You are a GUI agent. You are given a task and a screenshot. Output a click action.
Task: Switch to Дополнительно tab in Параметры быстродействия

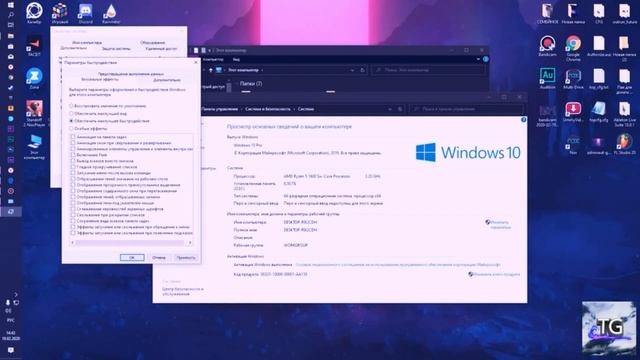coord(167,80)
